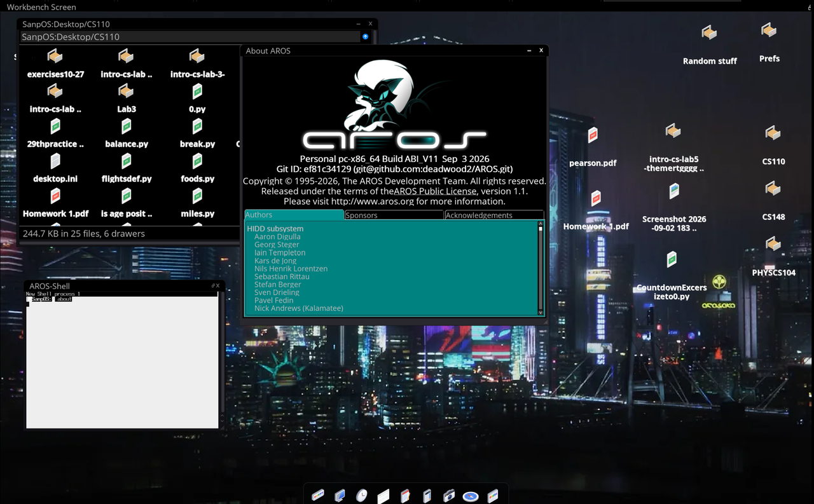Open the CS110 drawer on the desktop

coord(773,145)
